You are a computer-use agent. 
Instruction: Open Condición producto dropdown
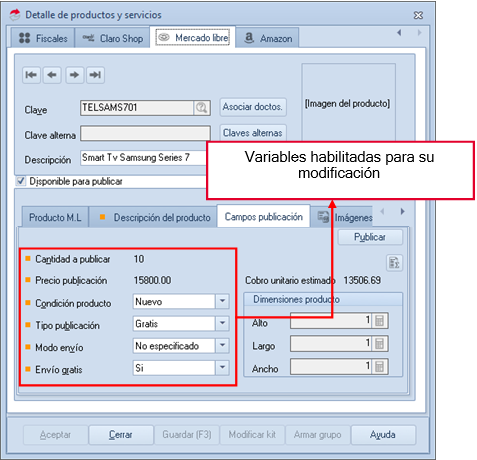pos(222,301)
